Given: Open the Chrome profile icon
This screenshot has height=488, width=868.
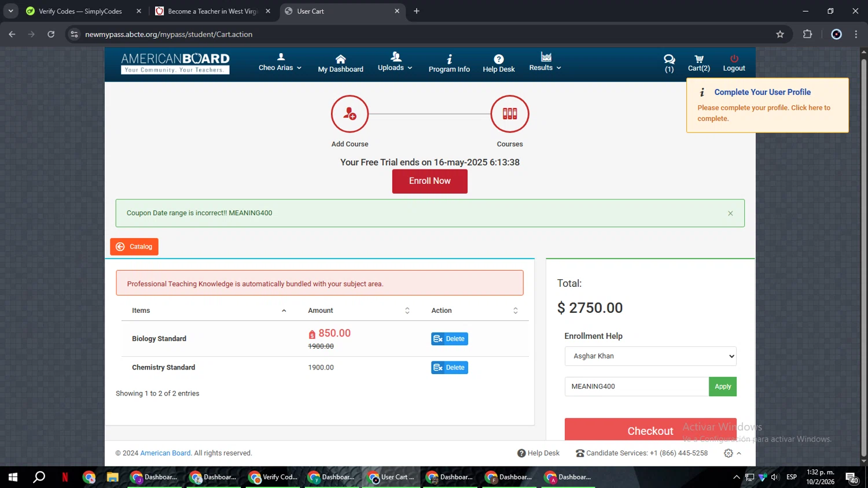Looking at the screenshot, I should 836,34.
